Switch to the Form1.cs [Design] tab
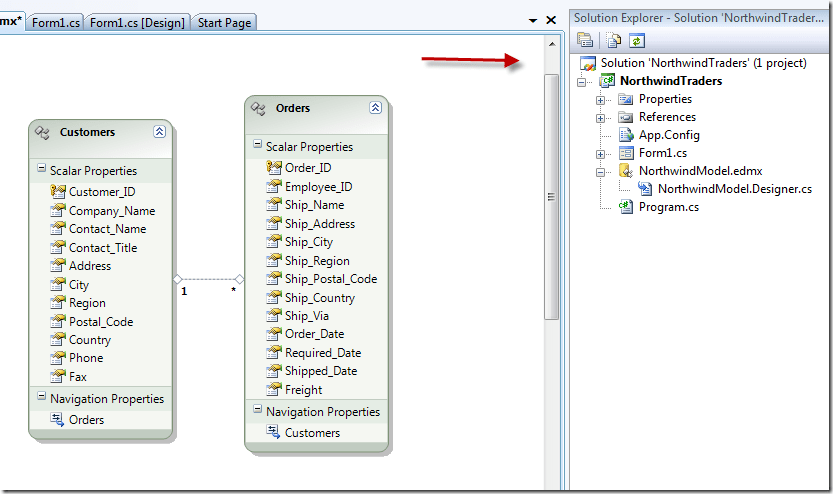This screenshot has height=494, width=833. tap(138, 22)
